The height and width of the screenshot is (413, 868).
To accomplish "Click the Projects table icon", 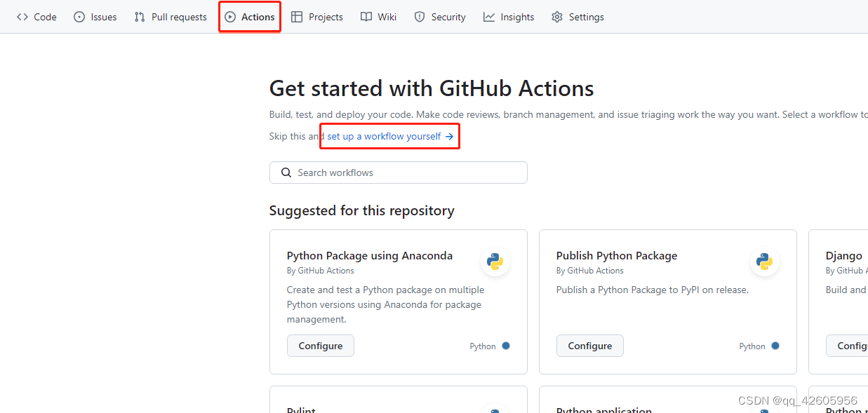I will 297,17.
